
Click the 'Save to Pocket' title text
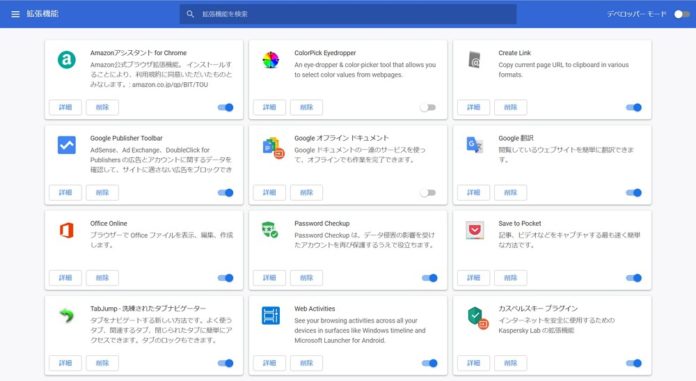[x=520, y=223]
